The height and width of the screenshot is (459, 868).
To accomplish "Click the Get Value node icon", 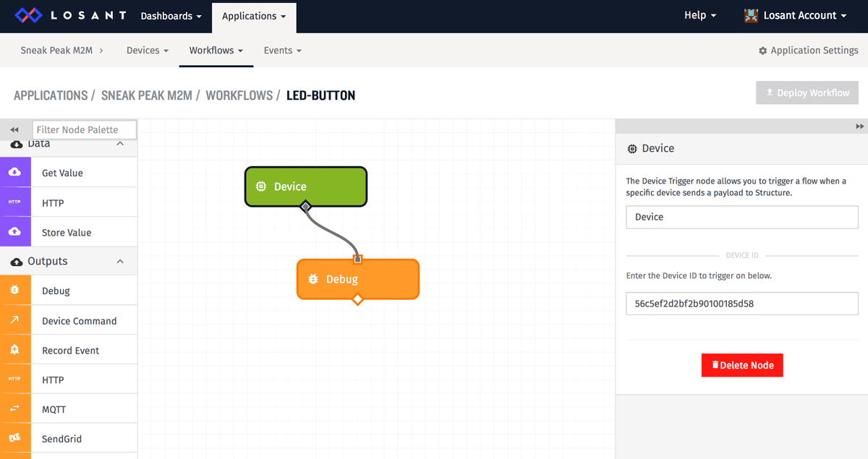I will tap(15, 173).
